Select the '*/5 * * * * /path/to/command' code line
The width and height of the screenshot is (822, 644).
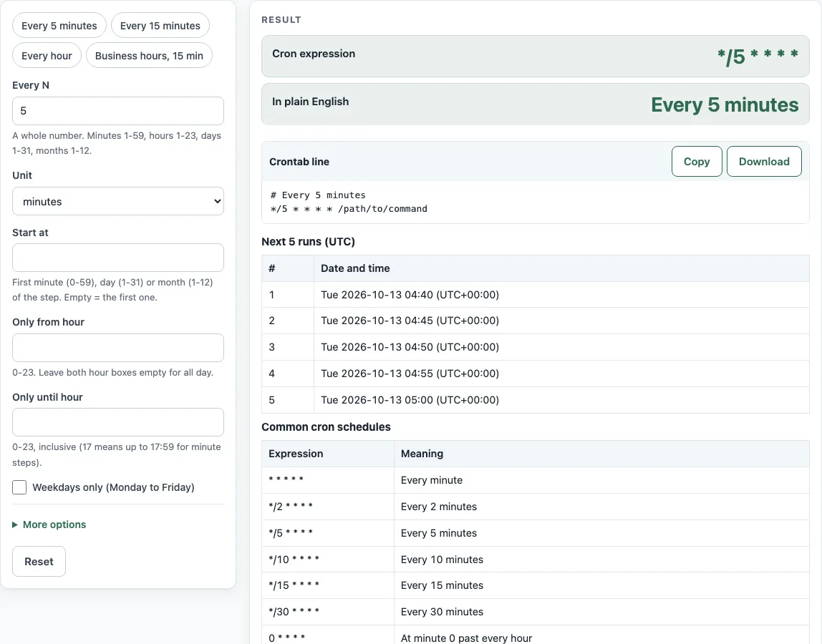pos(349,208)
